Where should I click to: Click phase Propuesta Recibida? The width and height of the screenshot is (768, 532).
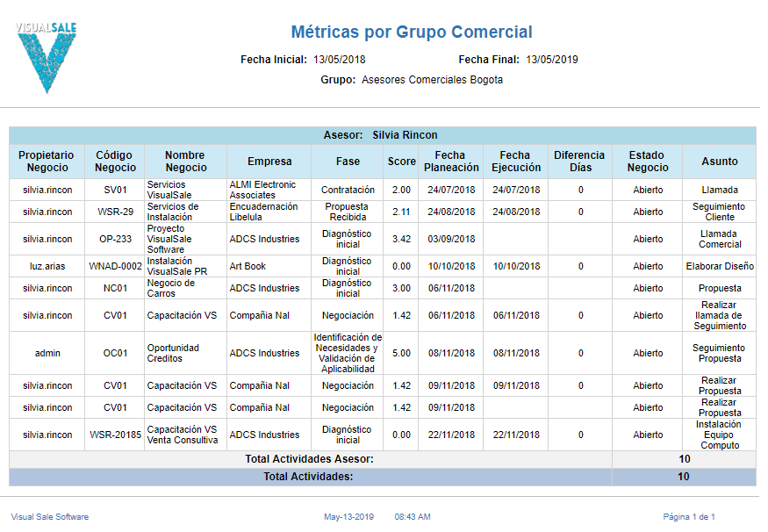coord(348,212)
